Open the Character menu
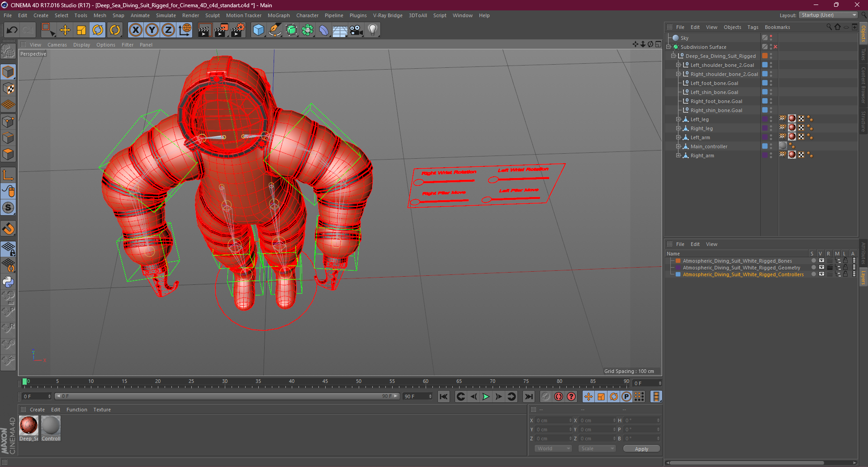The image size is (868, 467). tap(307, 15)
